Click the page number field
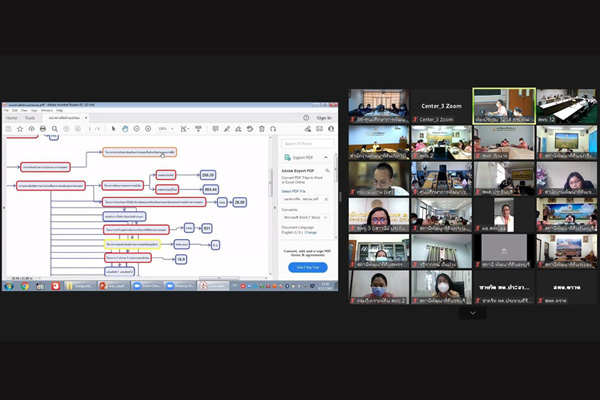Viewport: 600px width, 400px height. click(90, 129)
